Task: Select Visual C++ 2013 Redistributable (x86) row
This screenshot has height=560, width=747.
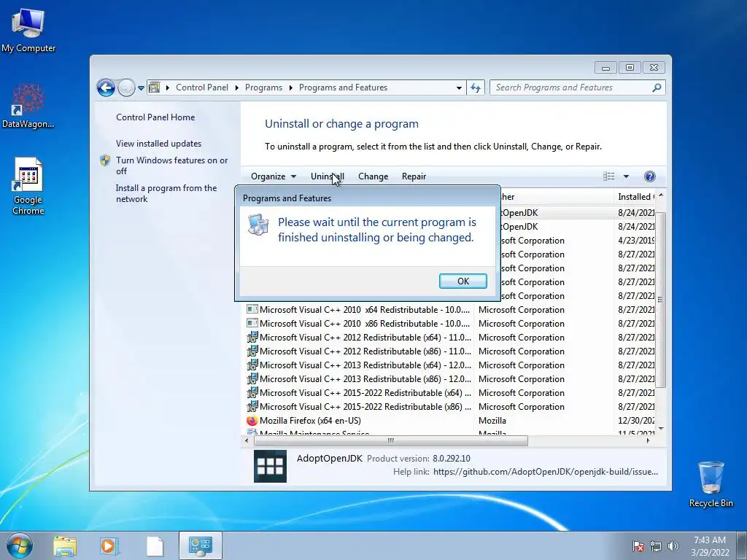Action: tap(450, 378)
